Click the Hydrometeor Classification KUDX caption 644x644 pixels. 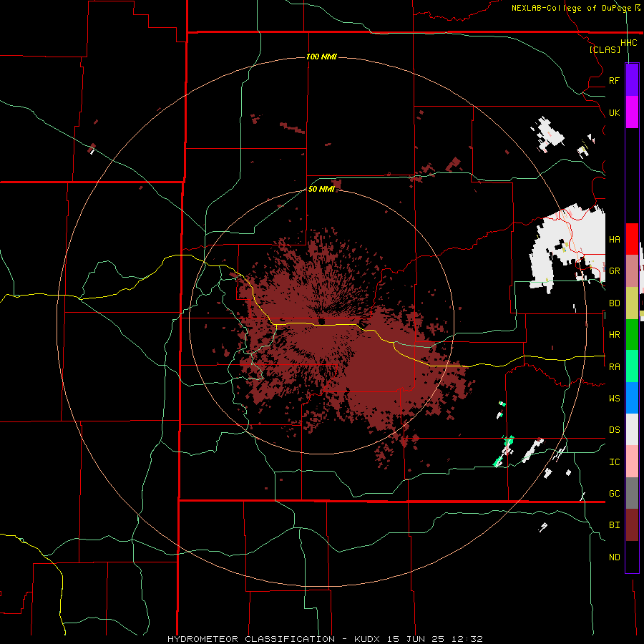[x=325, y=639]
